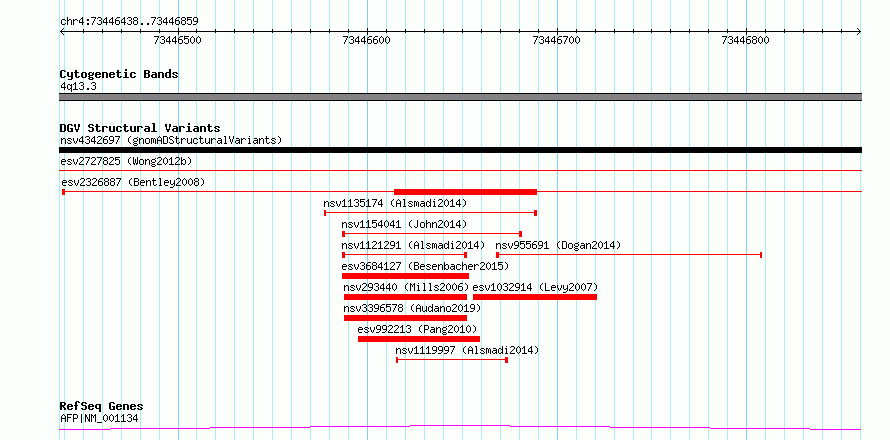The width and height of the screenshot is (890, 440).
Task: Select the black nsv4342697 variant bar
Action: tap(460, 150)
